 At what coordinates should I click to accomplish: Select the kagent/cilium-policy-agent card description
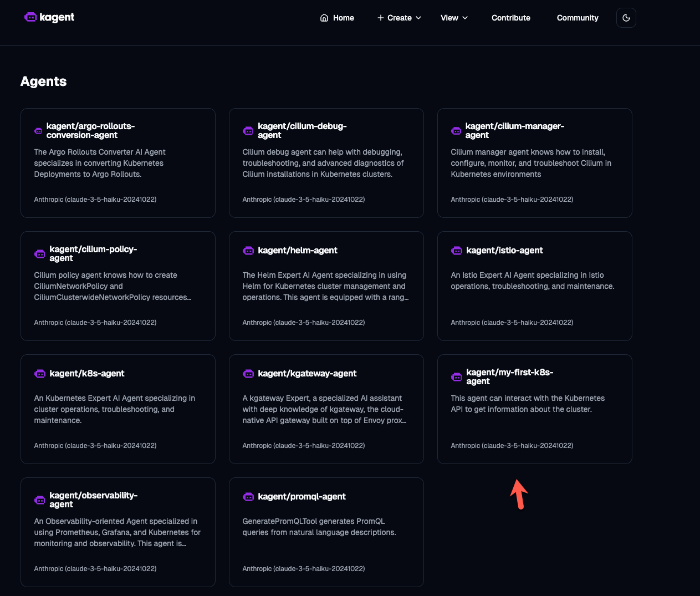click(113, 286)
